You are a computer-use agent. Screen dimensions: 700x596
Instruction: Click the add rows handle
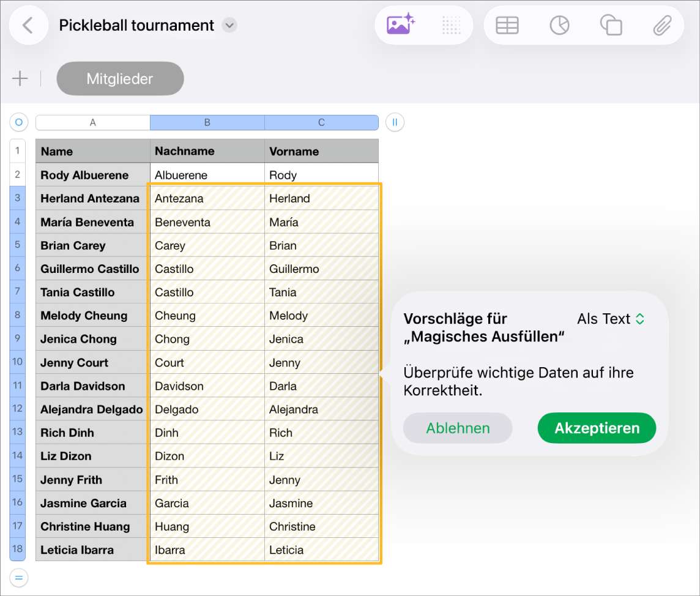(x=19, y=578)
